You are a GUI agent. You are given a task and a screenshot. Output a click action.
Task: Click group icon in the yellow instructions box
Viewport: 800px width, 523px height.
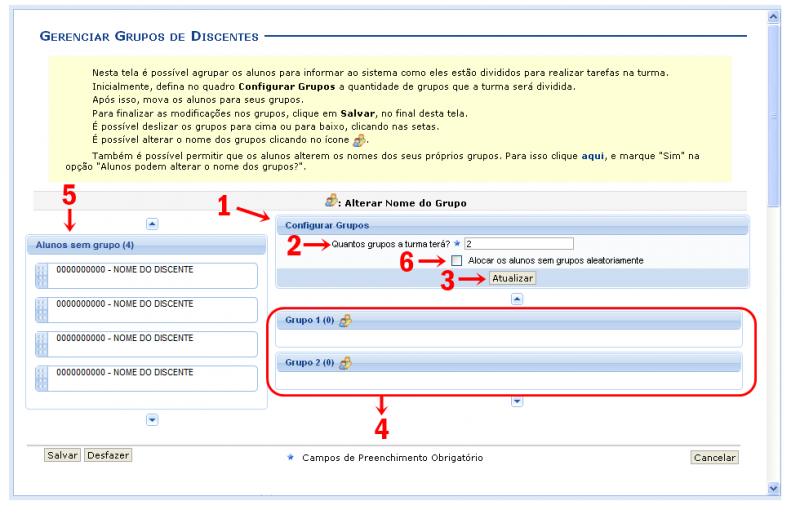pyautogui.click(x=360, y=140)
